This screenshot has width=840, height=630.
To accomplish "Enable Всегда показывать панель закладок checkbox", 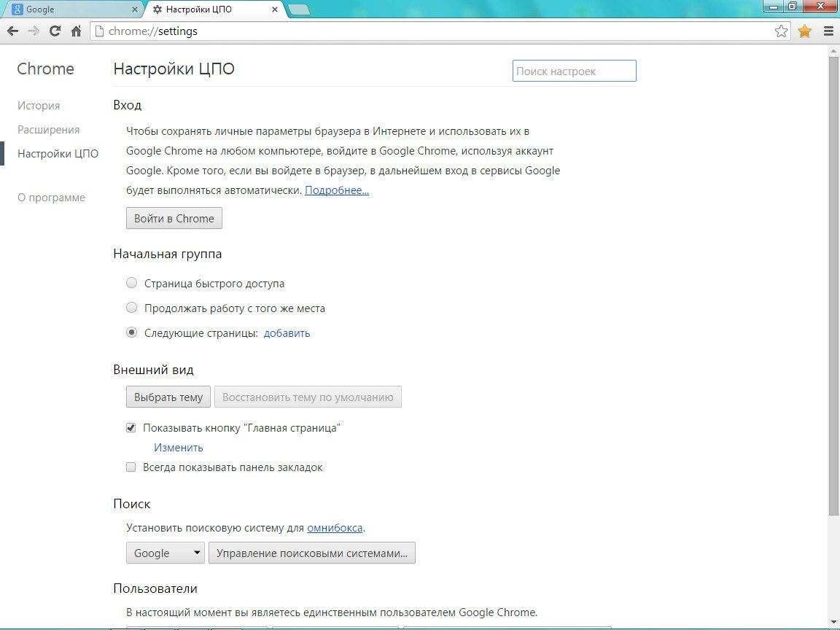I will (131, 467).
